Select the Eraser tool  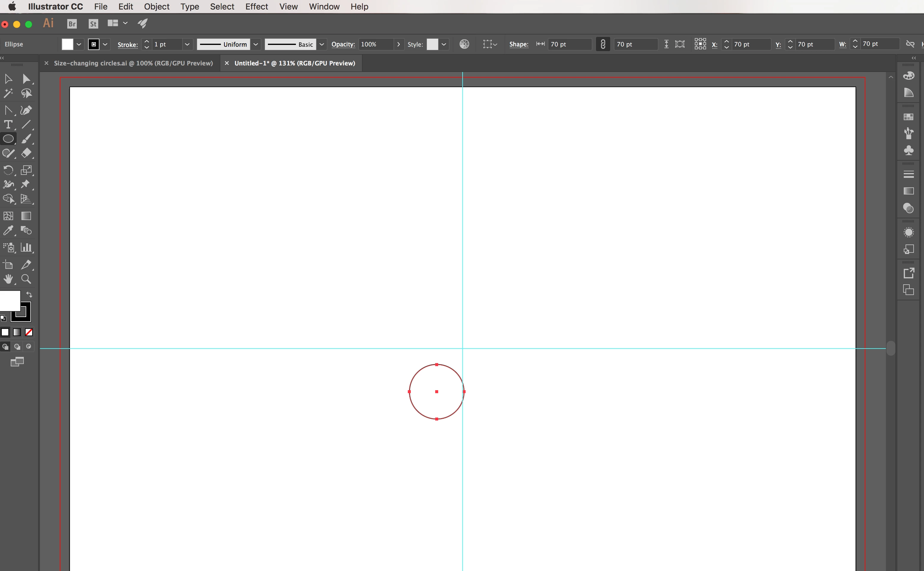[x=26, y=153]
